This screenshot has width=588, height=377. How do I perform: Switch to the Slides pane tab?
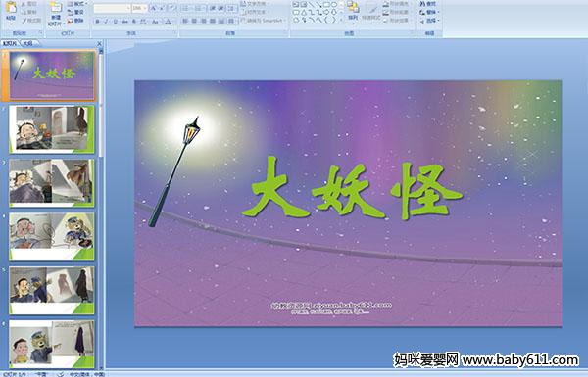click(10, 43)
